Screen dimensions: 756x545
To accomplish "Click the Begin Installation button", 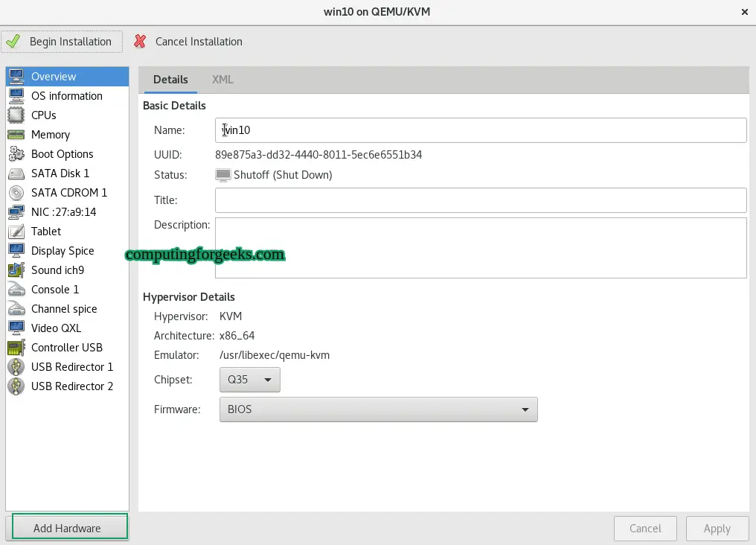I will pyautogui.click(x=63, y=41).
